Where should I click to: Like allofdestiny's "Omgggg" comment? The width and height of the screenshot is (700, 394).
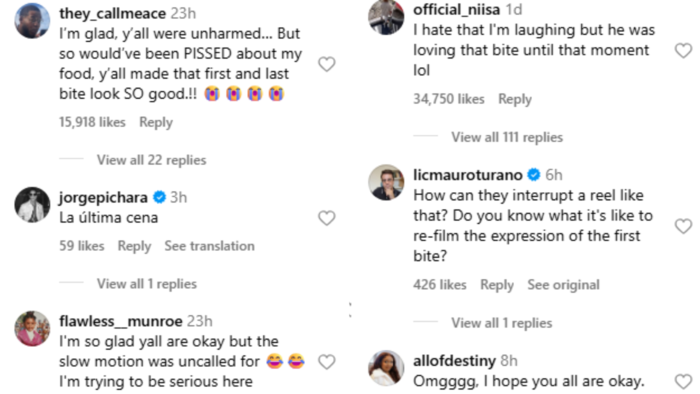click(683, 382)
